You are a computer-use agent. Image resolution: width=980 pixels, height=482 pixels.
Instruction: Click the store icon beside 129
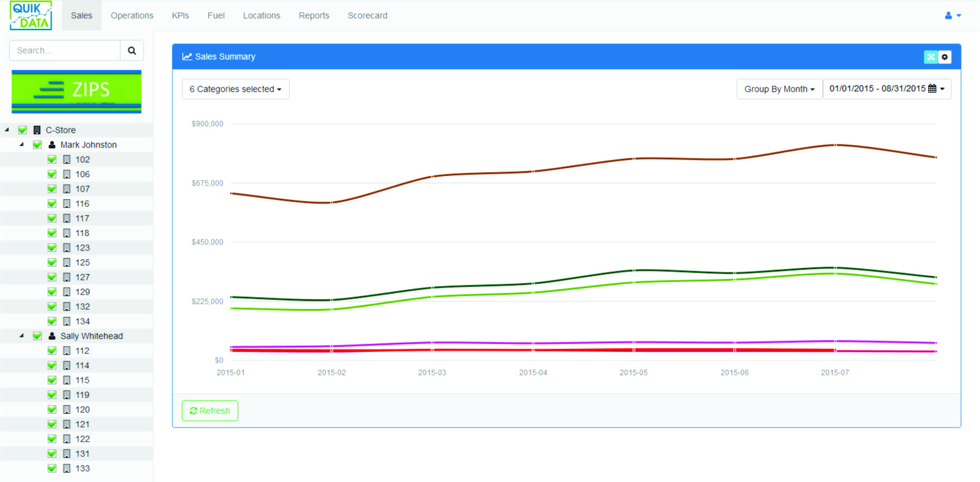(x=67, y=292)
